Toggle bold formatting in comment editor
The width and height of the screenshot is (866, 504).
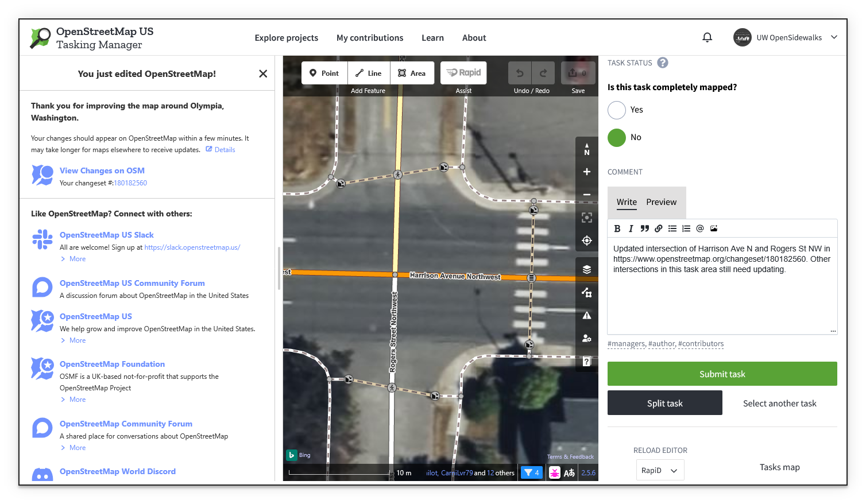click(617, 228)
